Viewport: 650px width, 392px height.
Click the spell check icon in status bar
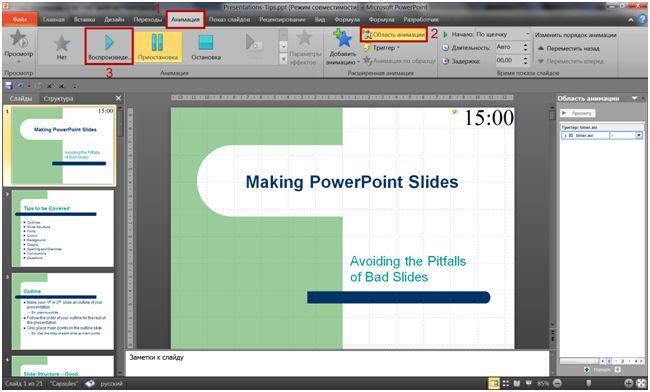(x=90, y=384)
